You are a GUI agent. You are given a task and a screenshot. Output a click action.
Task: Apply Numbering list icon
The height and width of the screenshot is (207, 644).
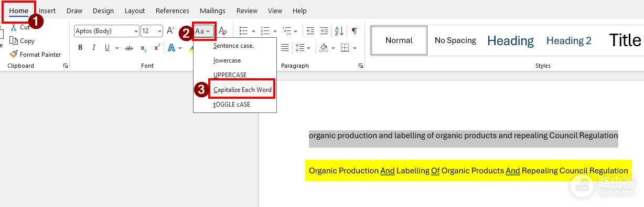point(265,31)
